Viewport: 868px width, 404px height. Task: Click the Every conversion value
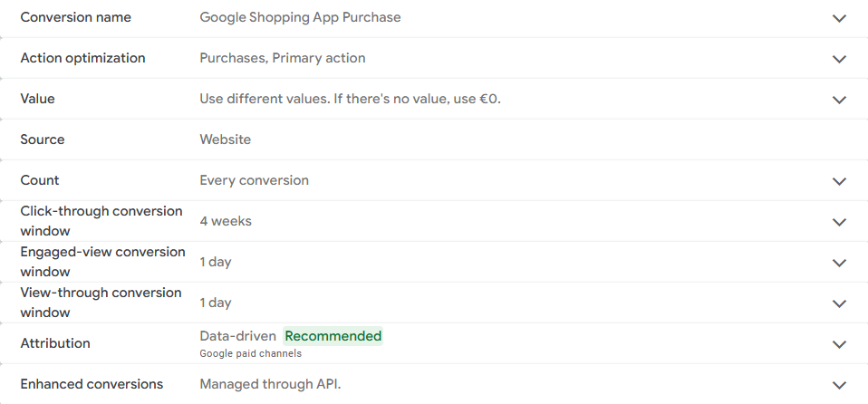[x=254, y=180]
